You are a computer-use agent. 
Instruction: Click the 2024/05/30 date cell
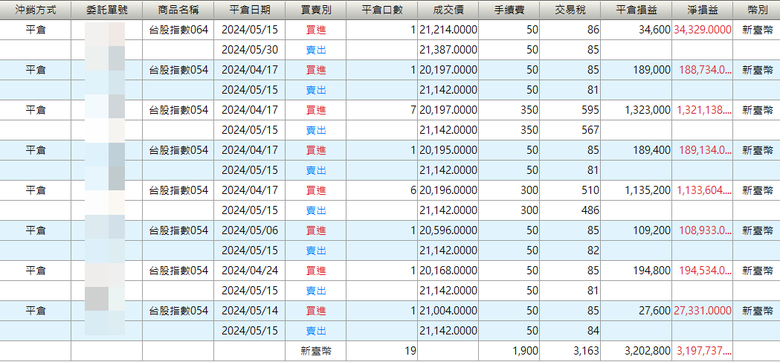pyautogui.click(x=250, y=50)
